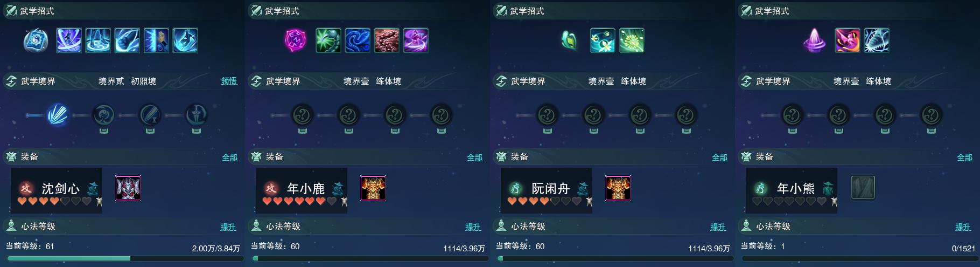Click the red thorny vines skill icon
980x267 pixels.
[387, 40]
